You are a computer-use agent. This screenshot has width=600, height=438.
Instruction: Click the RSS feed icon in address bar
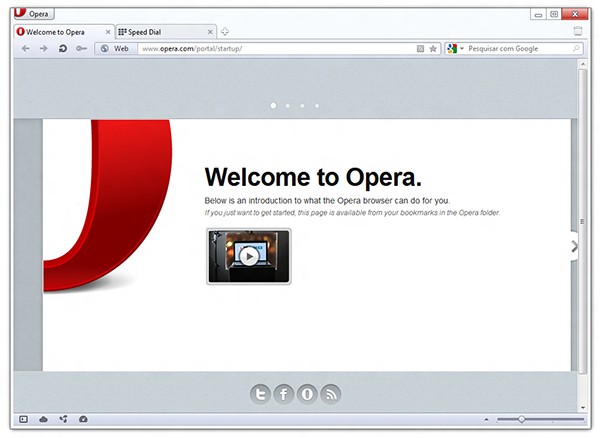click(420, 49)
